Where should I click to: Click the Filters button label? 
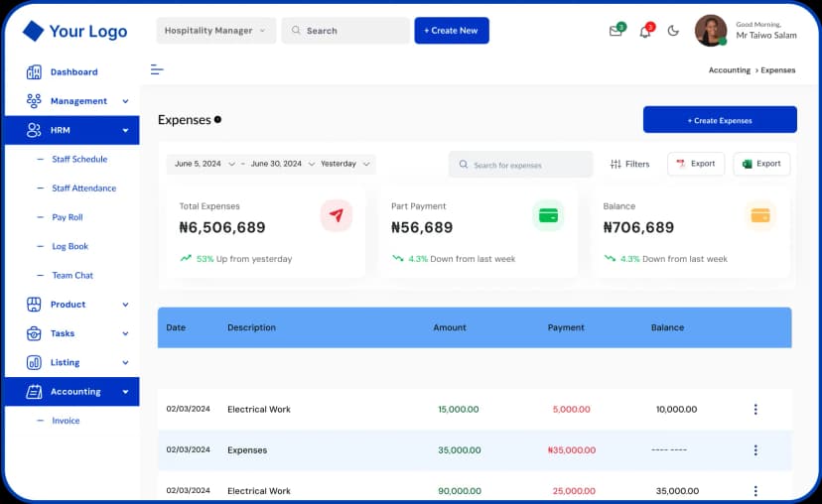tap(637, 164)
